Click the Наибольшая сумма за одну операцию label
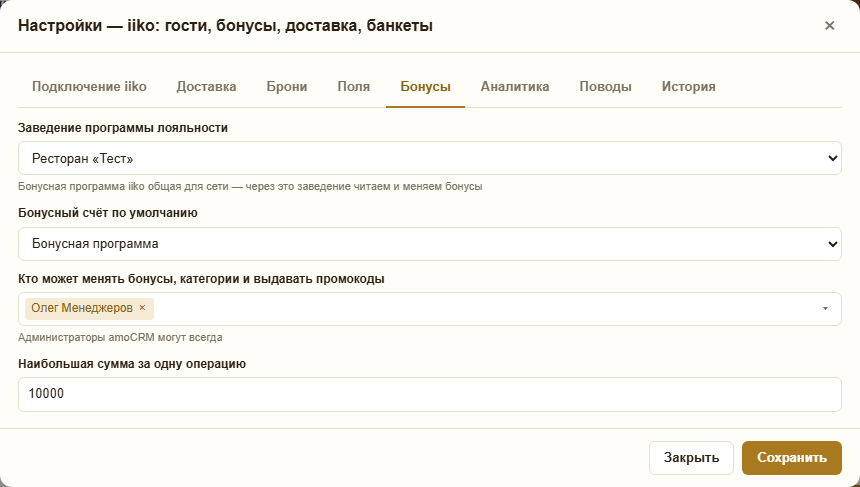 pyautogui.click(x=132, y=364)
